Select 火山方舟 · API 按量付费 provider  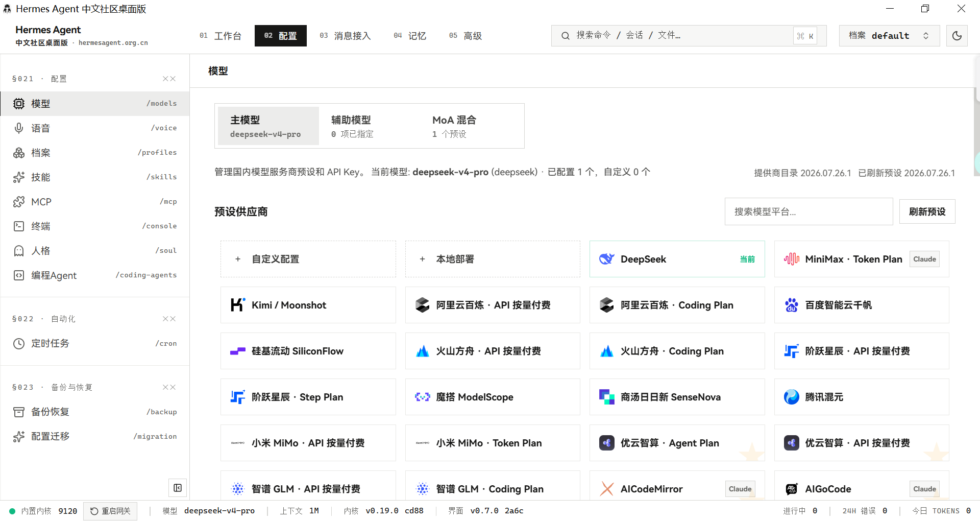click(x=493, y=351)
